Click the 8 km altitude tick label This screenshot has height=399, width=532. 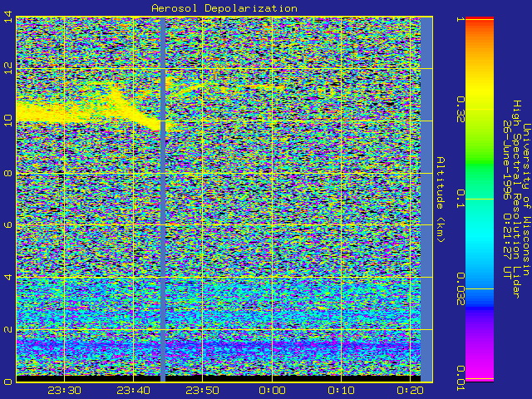pyautogui.click(x=7, y=173)
